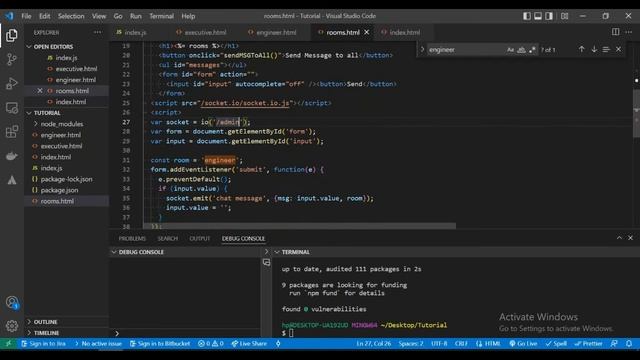640x360 pixels.
Task: Click the Explorer more actions ellipsis
Action: point(98,32)
